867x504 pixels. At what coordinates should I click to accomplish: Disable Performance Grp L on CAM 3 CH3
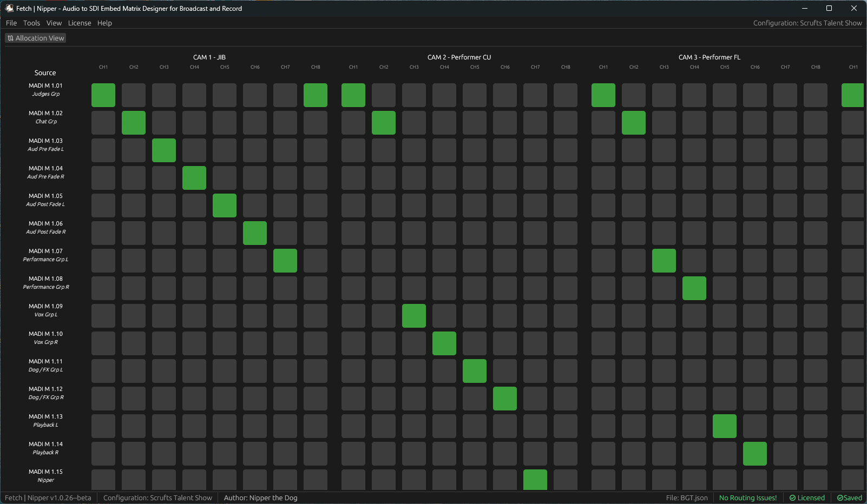[664, 261]
